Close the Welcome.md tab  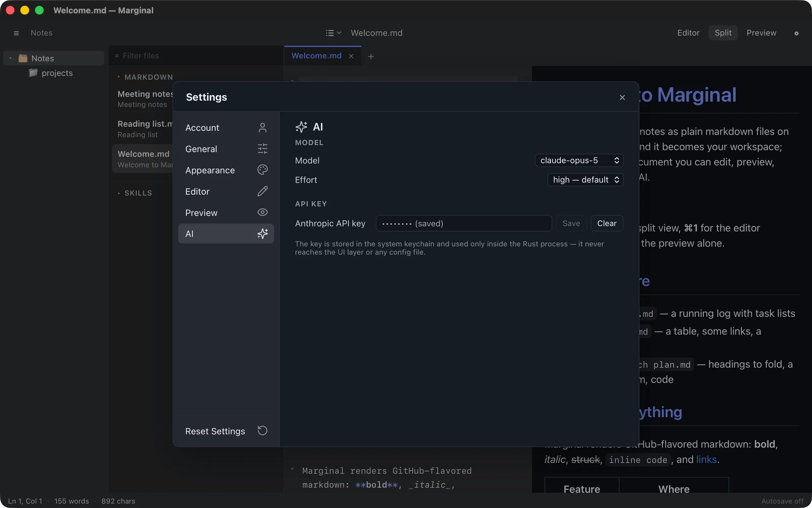351,56
